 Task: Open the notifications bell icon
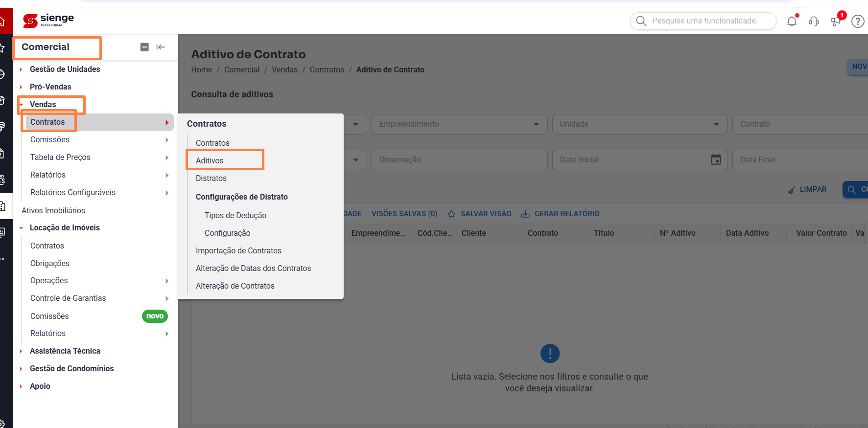[x=792, y=21]
